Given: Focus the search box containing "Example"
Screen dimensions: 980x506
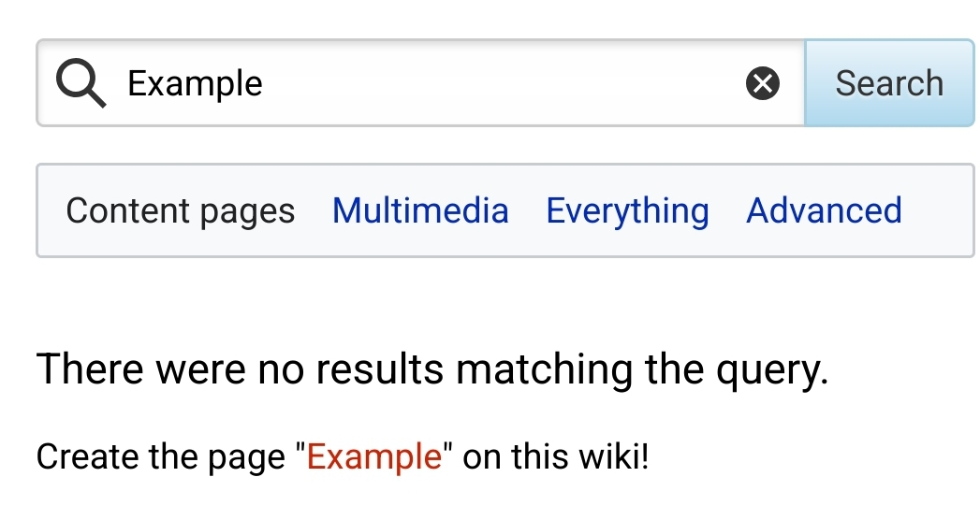Looking at the screenshot, I should (420, 83).
